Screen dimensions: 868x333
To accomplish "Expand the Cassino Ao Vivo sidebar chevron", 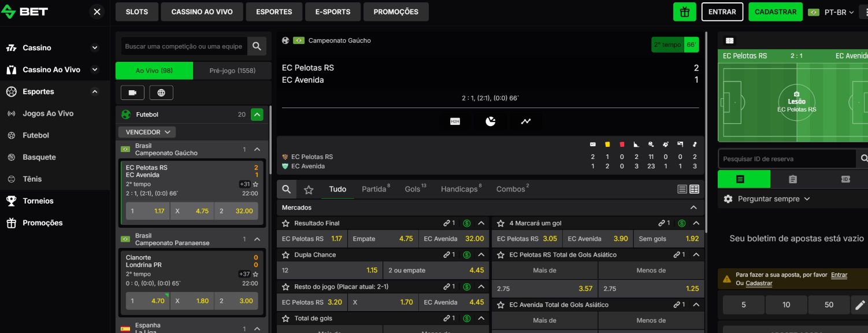I will (95, 70).
